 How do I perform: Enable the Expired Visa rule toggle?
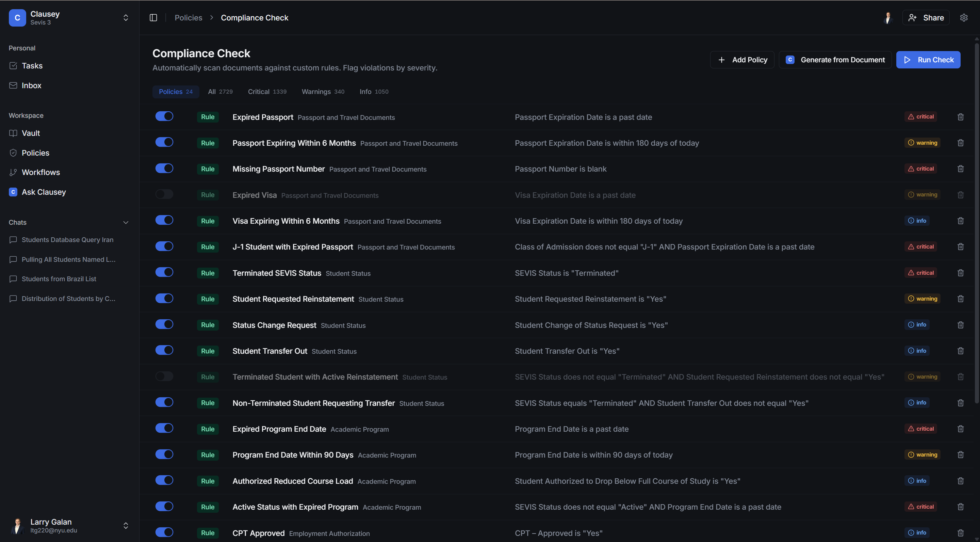click(x=164, y=194)
